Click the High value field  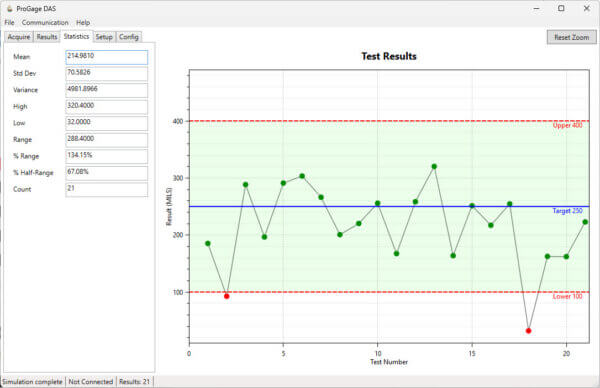pyautogui.click(x=106, y=107)
